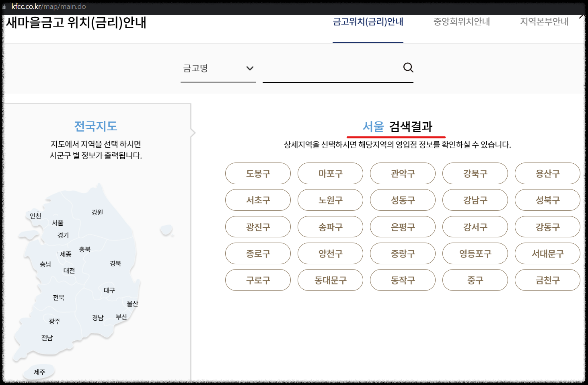Image resolution: width=588 pixels, height=385 pixels.
Task: Open the 지역본부안내 tab
Action: 544,22
